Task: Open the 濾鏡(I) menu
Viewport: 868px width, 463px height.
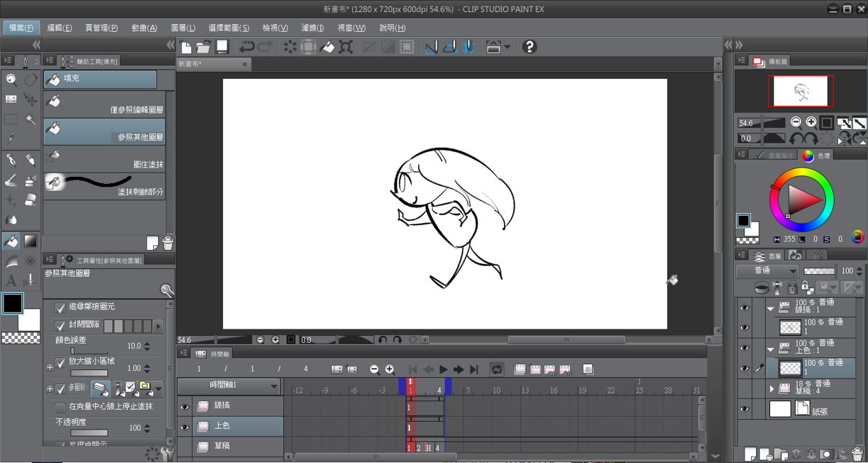Action: pyautogui.click(x=312, y=28)
